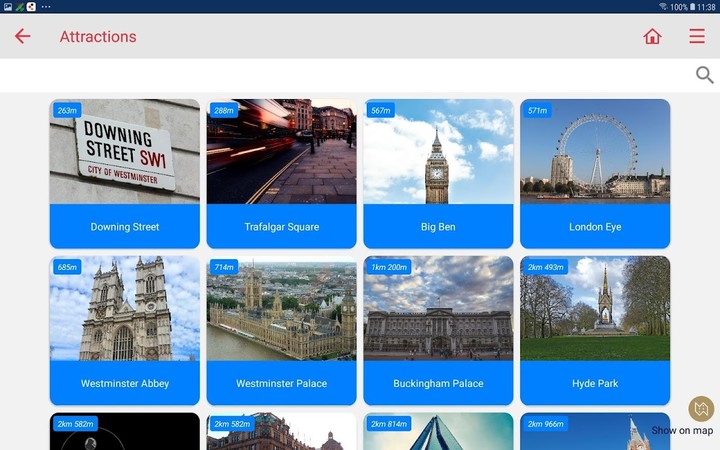
Task: Click the Attractions page title
Action: (x=98, y=36)
